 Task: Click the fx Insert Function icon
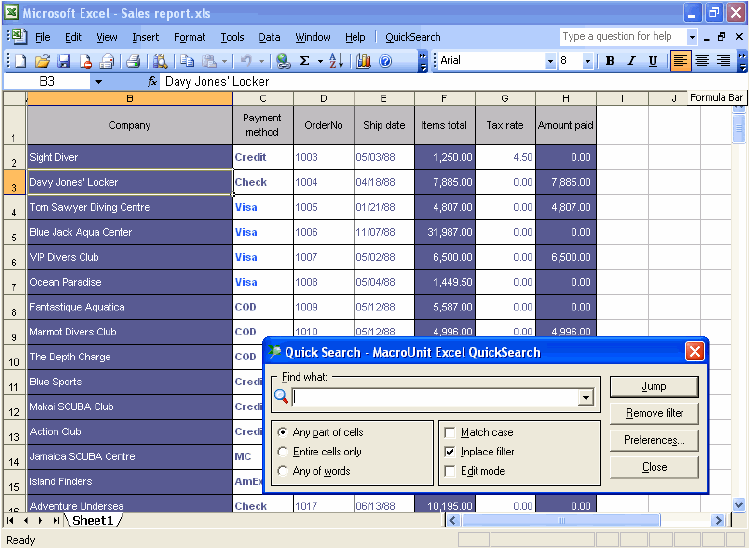[x=153, y=82]
